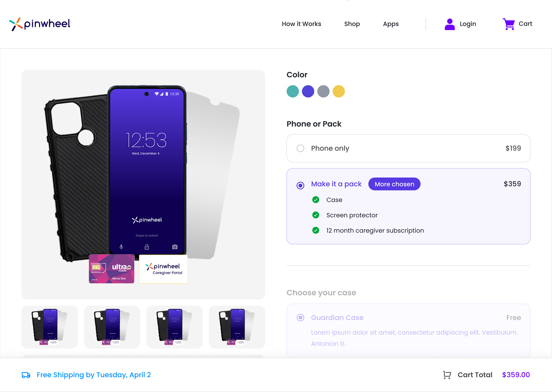Click the free shipping truck icon

(x=26, y=375)
